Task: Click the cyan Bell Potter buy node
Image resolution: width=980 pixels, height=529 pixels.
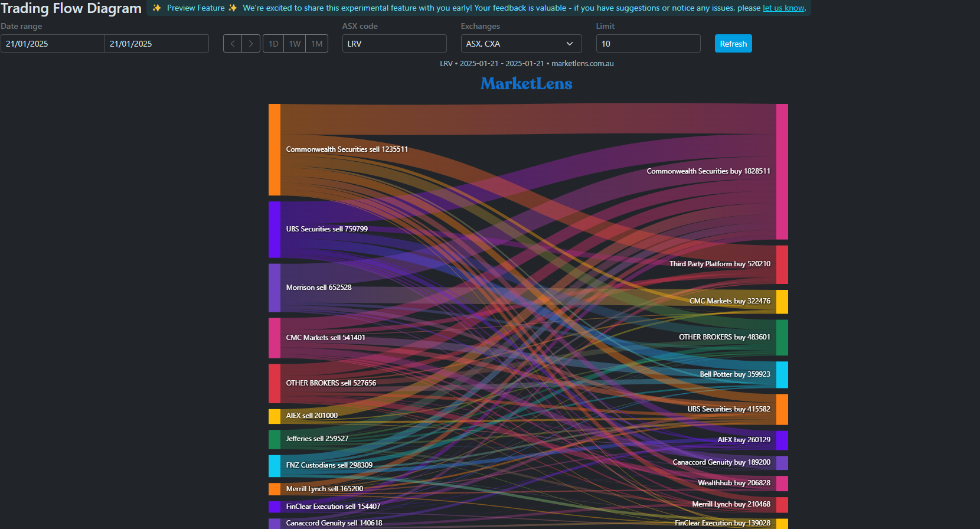Action: [782, 375]
